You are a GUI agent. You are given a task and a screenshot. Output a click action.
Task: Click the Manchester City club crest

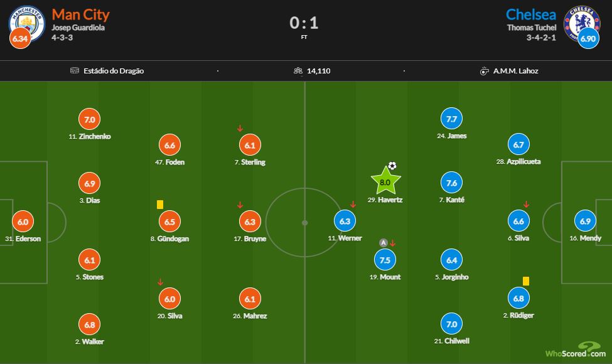[x=27, y=23]
